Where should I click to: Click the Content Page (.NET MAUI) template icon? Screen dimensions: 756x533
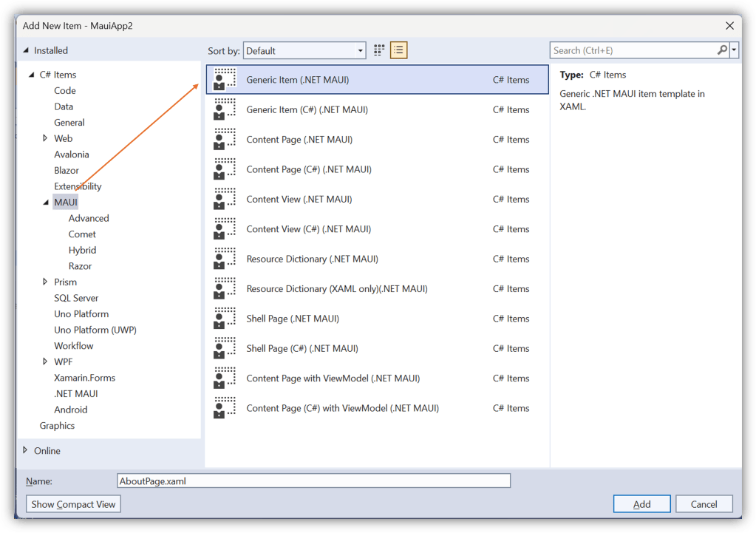[225, 139]
